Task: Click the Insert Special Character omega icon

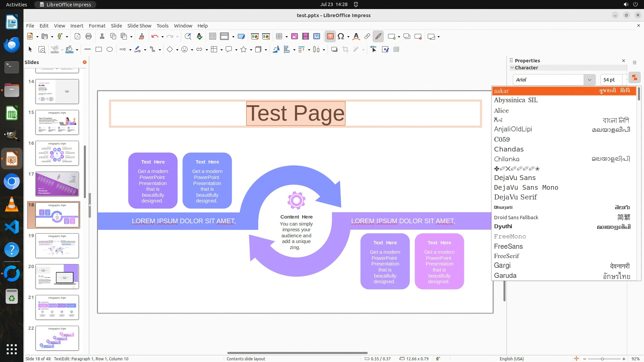Action: (341, 37)
